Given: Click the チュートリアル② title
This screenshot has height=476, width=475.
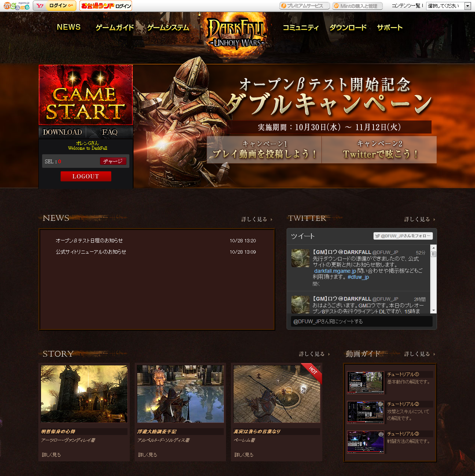Looking at the screenshot, I should pyautogui.click(x=403, y=404).
